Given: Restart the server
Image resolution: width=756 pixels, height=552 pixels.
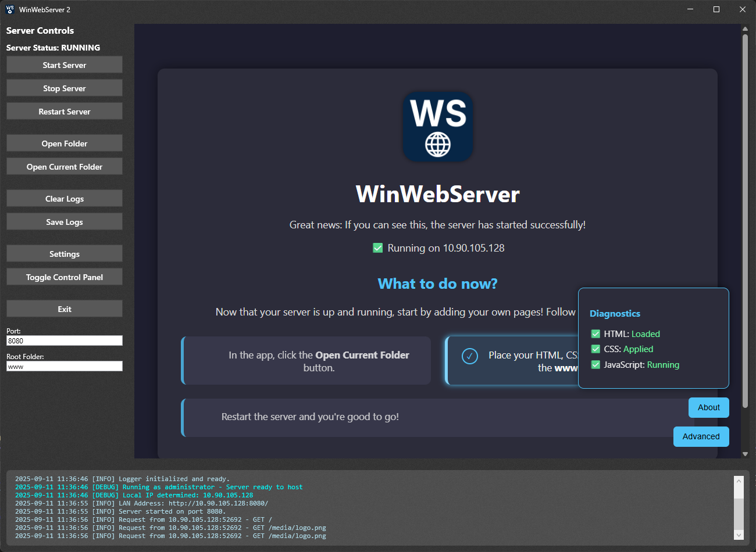Looking at the screenshot, I should point(64,111).
